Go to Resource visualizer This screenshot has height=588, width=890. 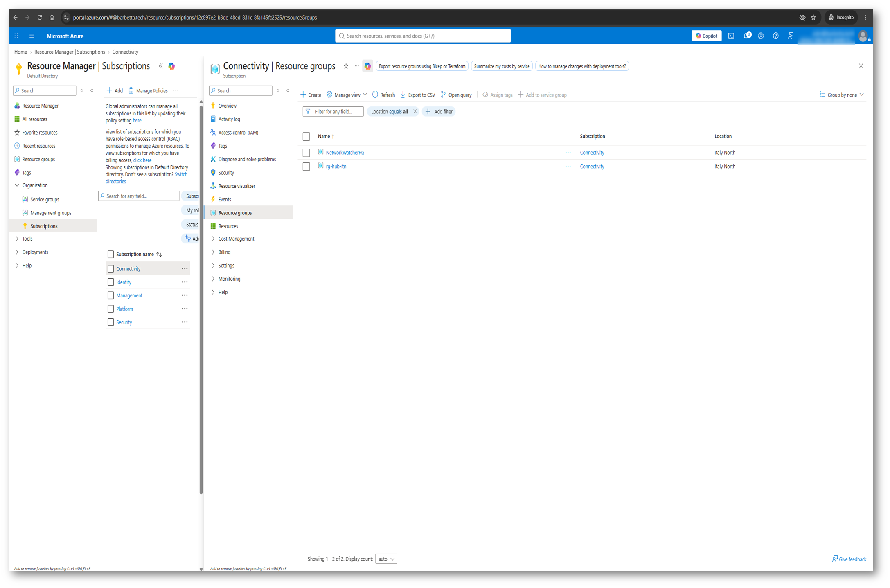[237, 186]
